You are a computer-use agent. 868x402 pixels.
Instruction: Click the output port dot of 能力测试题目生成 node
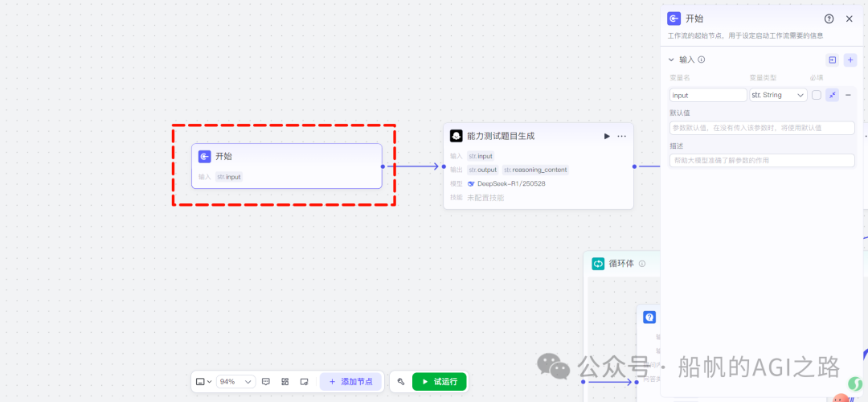click(x=634, y=166)
